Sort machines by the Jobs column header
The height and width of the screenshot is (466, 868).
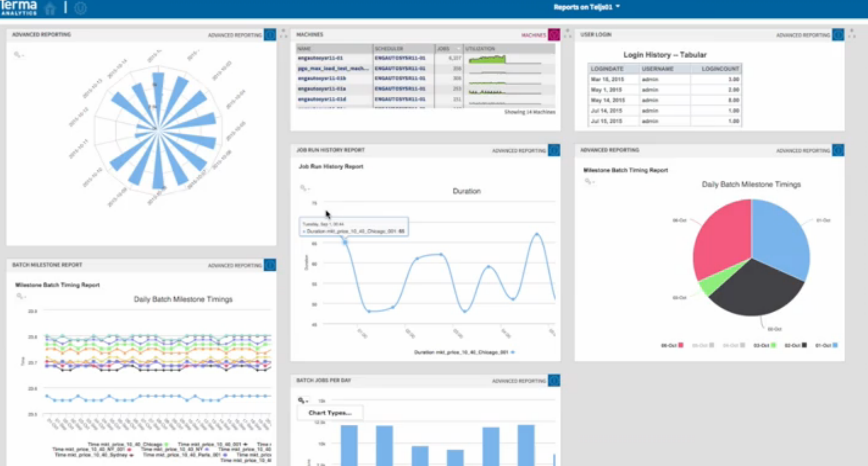[x=444, y=49]
